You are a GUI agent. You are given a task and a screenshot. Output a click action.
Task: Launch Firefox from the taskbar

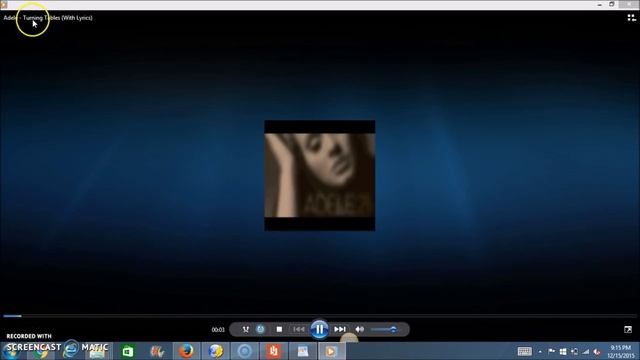(x=186, y=351)
